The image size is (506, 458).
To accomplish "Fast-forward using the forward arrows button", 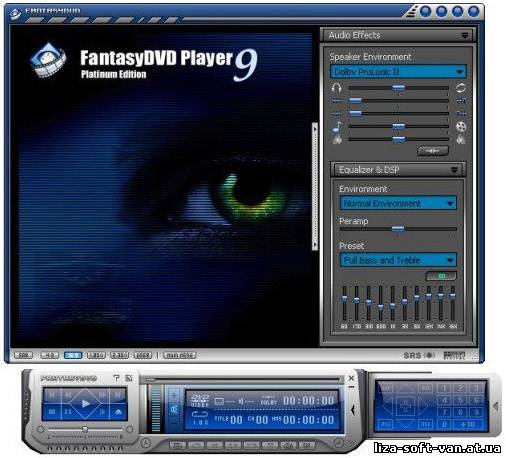I will 102,395.
